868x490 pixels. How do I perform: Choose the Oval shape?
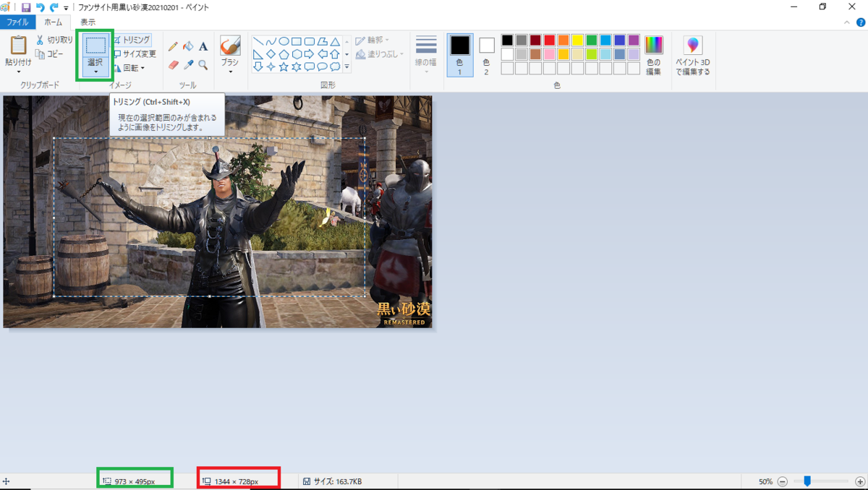tap(284, 41)
